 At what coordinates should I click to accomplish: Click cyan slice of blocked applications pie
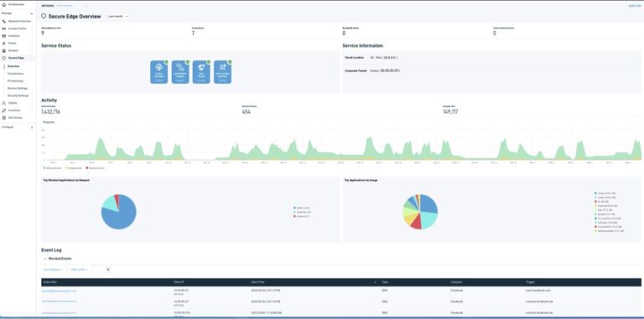coord(109,203)
